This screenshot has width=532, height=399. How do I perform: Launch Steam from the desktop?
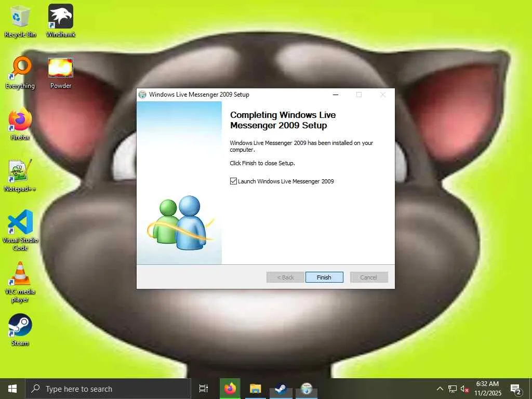[20, 330]
